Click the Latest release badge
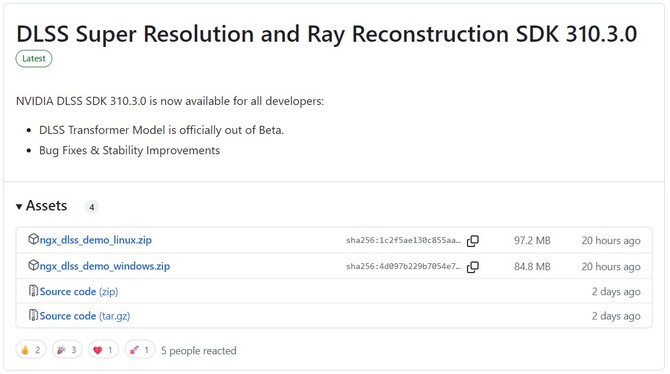670x374 pixels. [x=34, y=59]
